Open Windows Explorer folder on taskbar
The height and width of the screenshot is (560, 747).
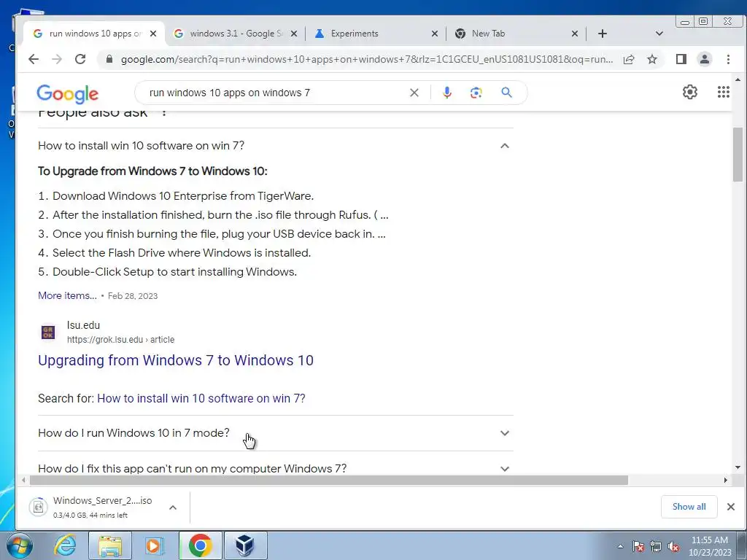pos(110,545)
